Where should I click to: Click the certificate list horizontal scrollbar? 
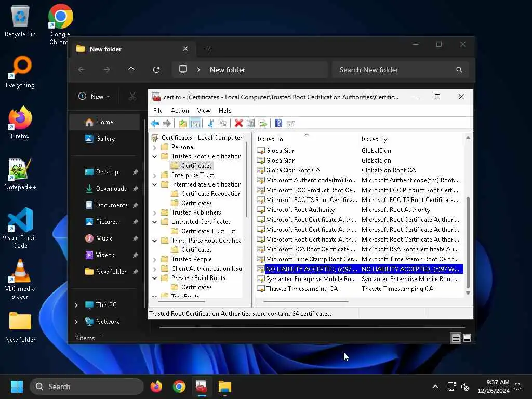305,302
